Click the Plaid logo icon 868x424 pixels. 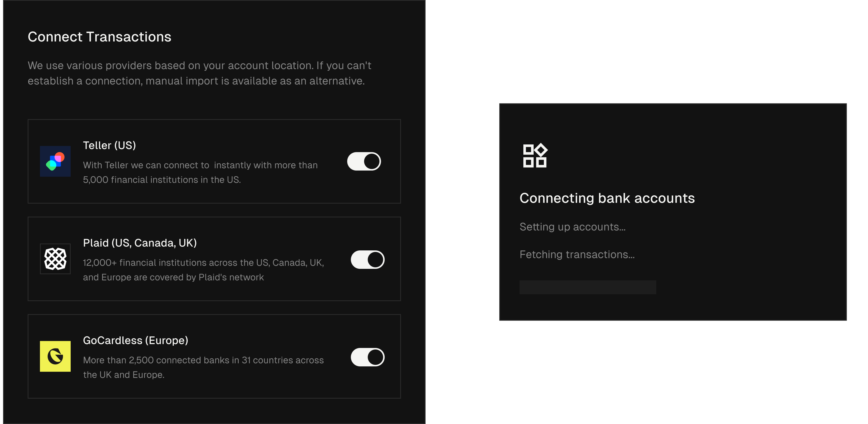tap(55, 259)
